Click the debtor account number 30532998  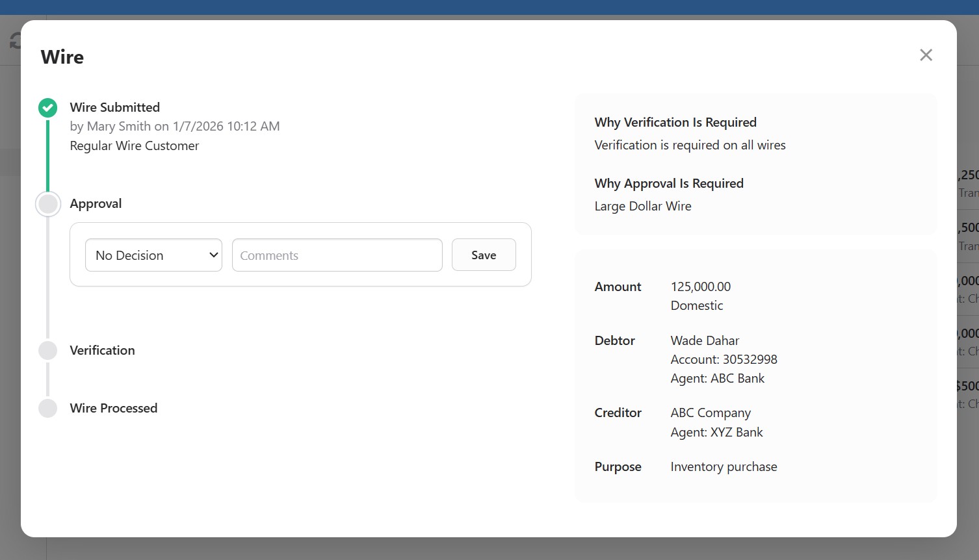tap(750, 359)
